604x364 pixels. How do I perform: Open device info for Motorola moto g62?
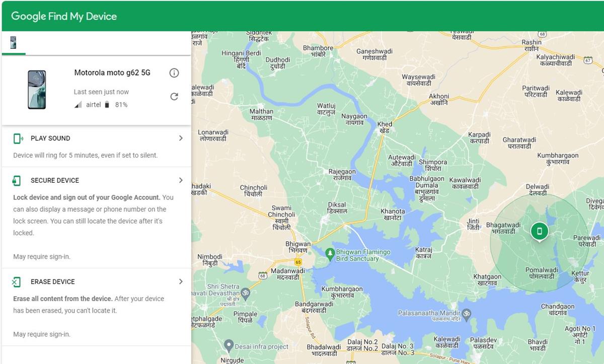174,73
